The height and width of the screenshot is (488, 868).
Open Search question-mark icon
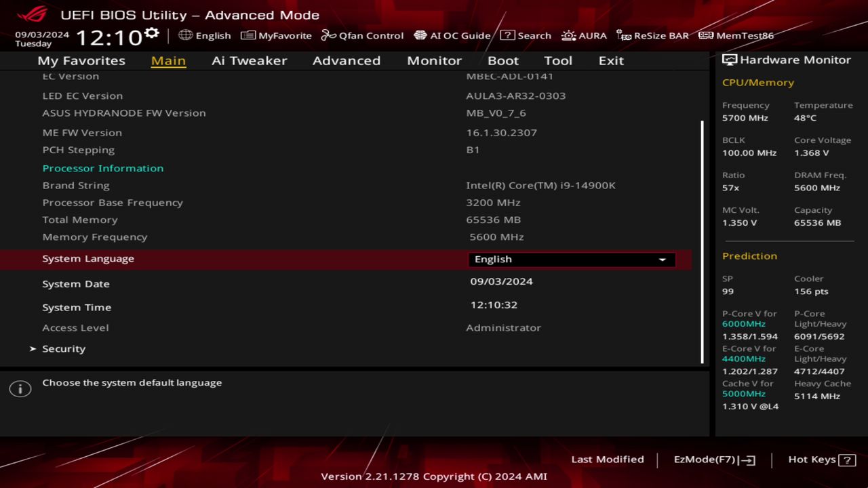507,35
